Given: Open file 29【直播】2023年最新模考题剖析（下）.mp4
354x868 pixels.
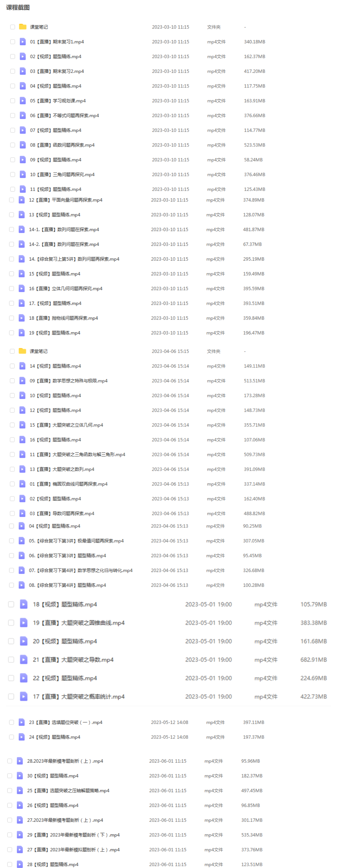Looking at the screenshot, I should pos(73,835).
